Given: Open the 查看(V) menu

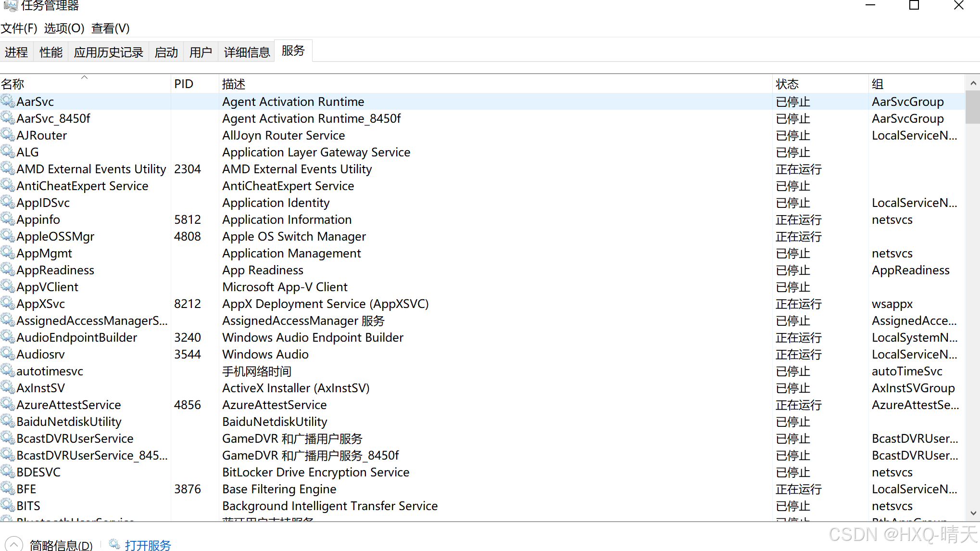Looking at the screenshot, I should coord(110,28).
